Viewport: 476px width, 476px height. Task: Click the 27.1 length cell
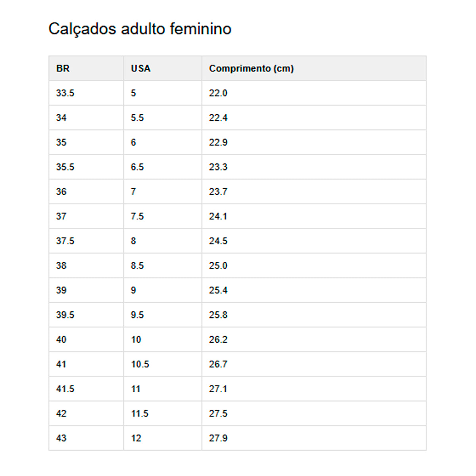(218, 389)
